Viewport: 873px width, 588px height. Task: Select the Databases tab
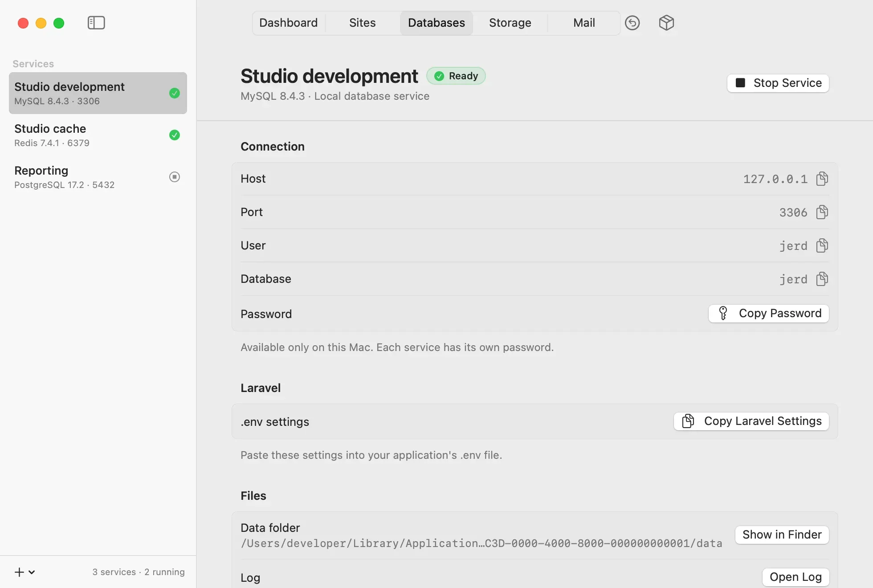click(436, 23)
